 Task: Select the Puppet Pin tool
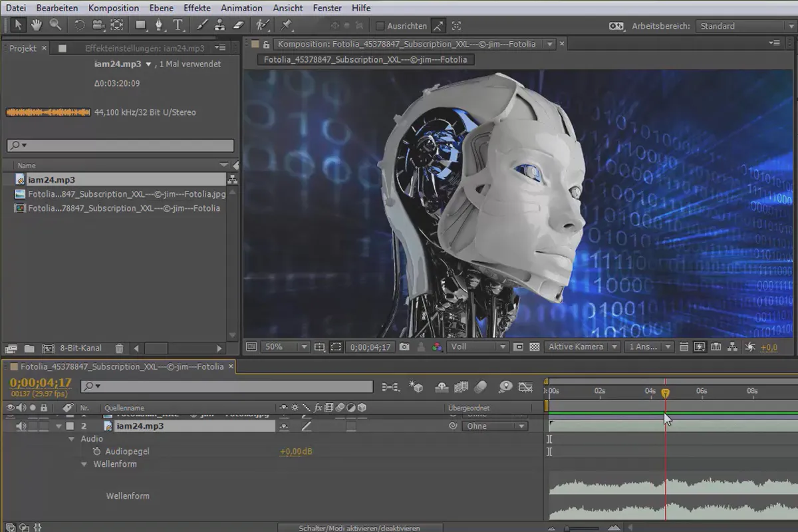pos(287,25)
